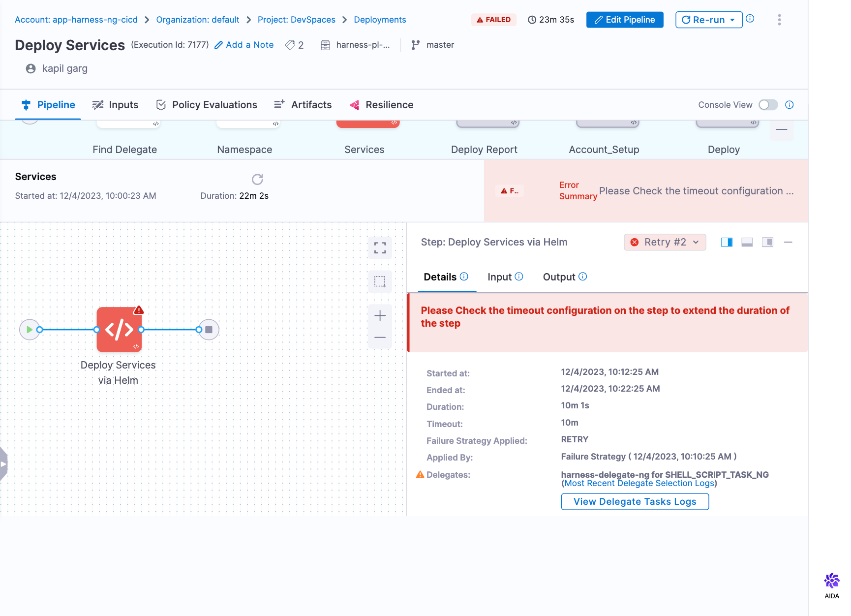Click the zoom-in plus icon on graph
851x616 pixels.
click(x=380, y=315)
